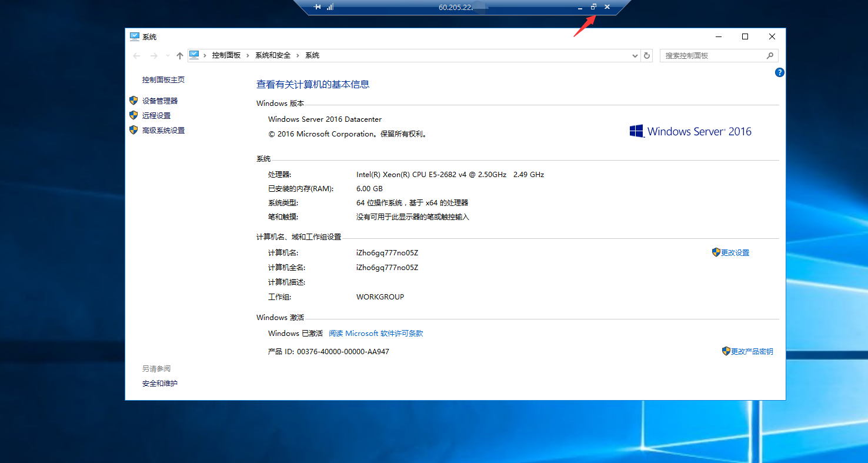Click the 查看有关计算机的基本信息 heading

313,84
